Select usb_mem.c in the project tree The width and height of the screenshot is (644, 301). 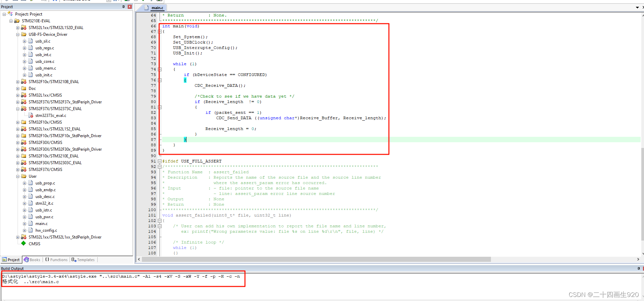[x=46, y=68]
